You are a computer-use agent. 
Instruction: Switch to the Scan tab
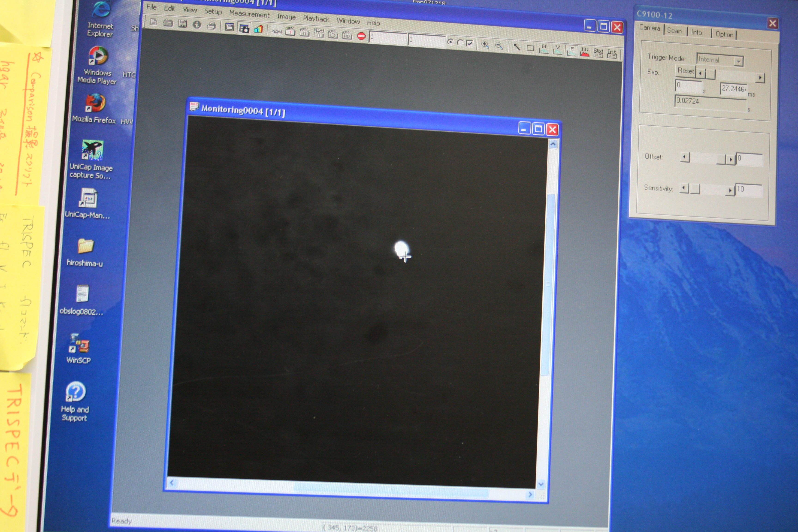click(x=675, y=30)
